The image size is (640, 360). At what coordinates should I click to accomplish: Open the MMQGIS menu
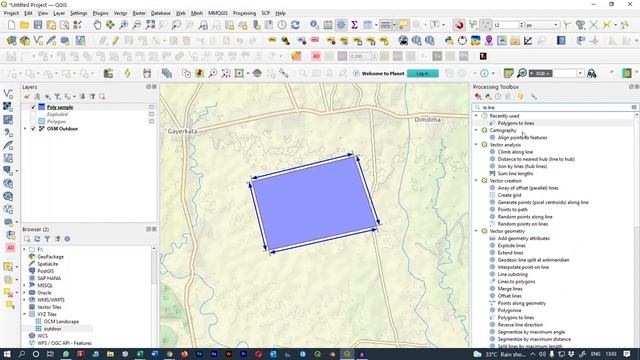pos(218,13)
